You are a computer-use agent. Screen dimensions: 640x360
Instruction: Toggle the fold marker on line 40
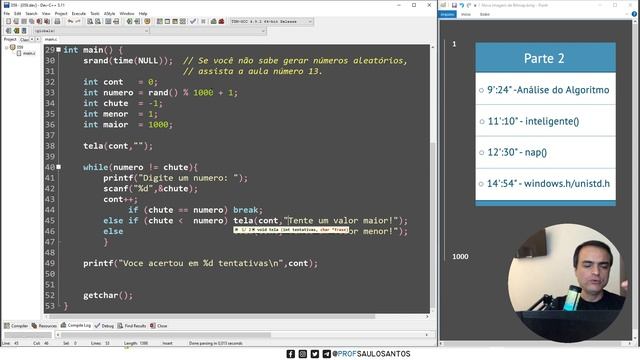(58, 167)
